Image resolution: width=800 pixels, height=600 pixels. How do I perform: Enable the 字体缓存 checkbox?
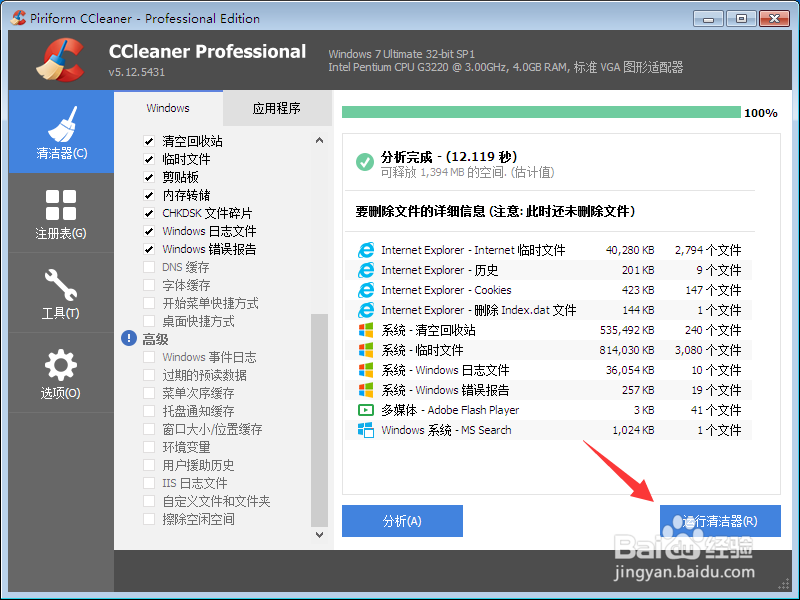149,285
